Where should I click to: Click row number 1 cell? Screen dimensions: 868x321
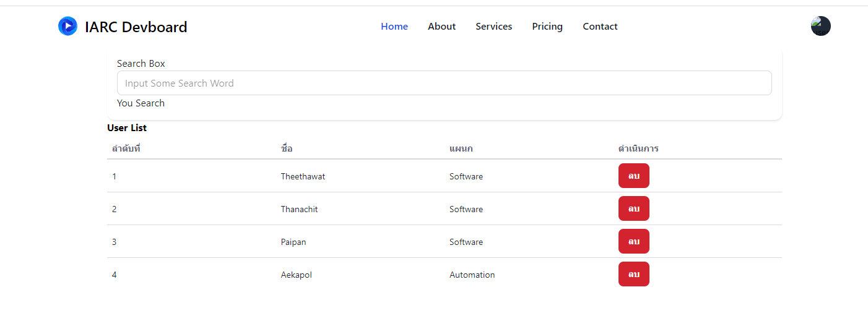click(x=115, y=176)
